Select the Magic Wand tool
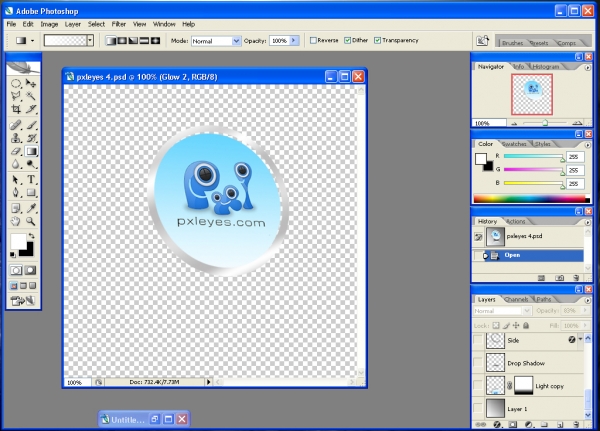Viewport: 600px width, 431px height. click(31, 96)
